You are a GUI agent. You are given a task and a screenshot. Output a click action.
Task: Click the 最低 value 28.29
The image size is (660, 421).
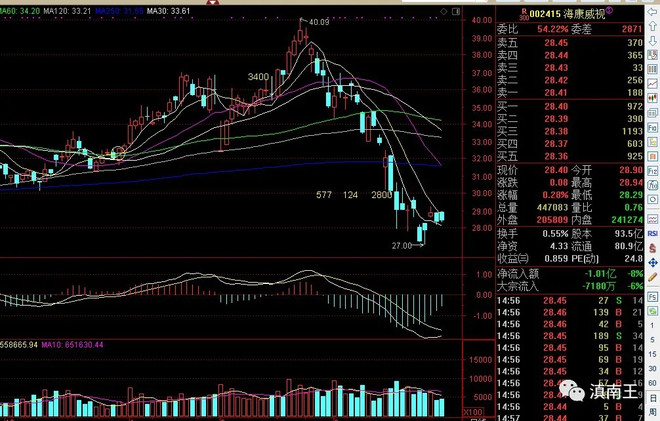[x=631, y=195]
